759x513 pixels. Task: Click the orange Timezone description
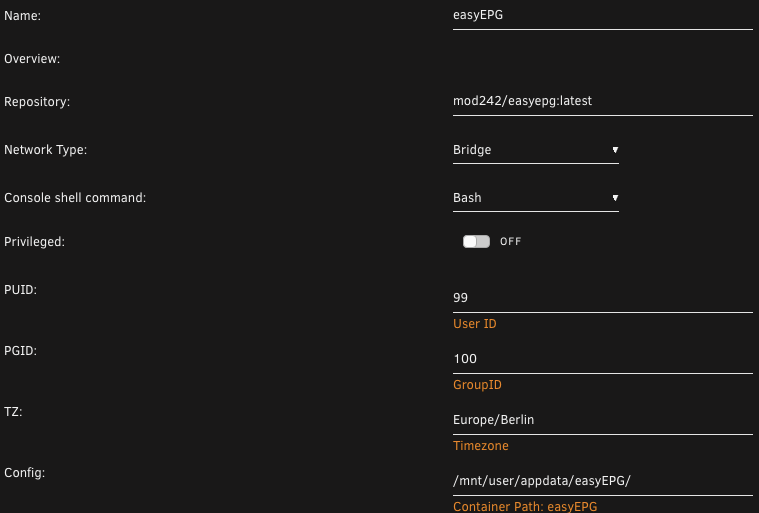point(481,446)
